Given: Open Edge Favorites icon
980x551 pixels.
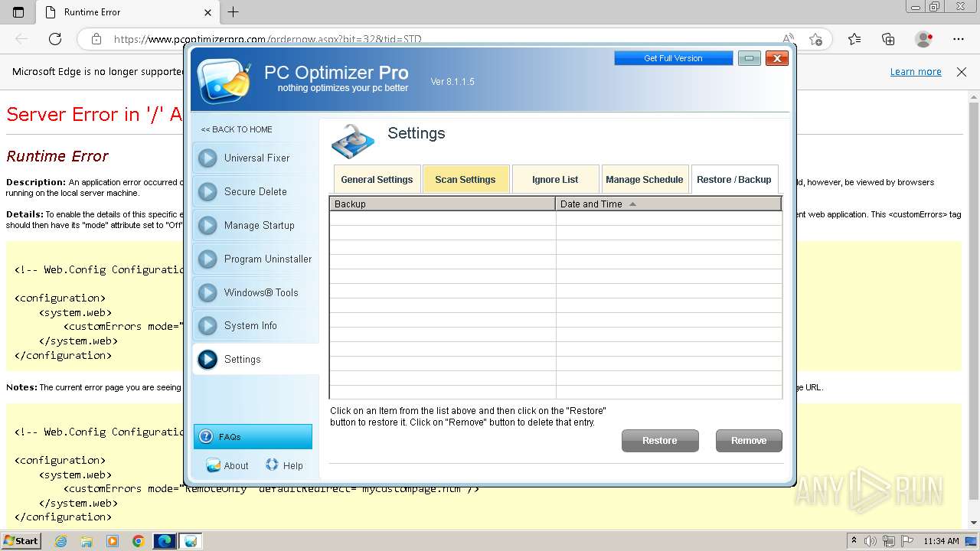Looking at the screenshot, I should (x=854, y=39).
